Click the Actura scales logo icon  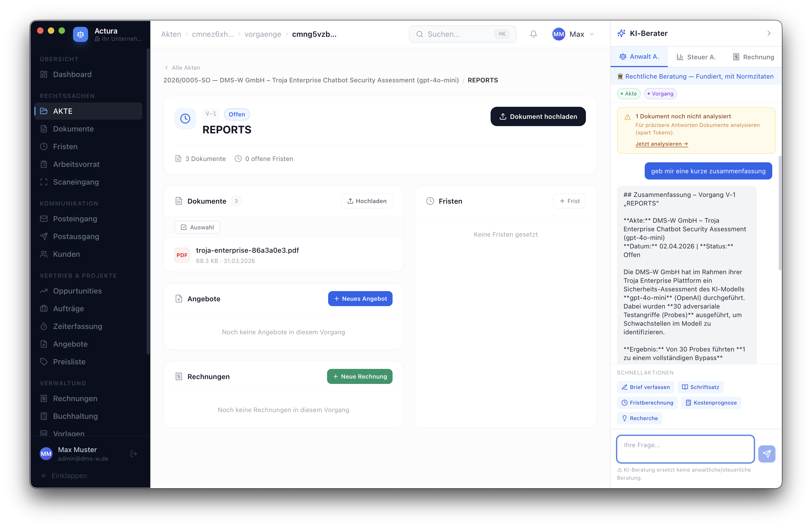(x=81, y=34)
